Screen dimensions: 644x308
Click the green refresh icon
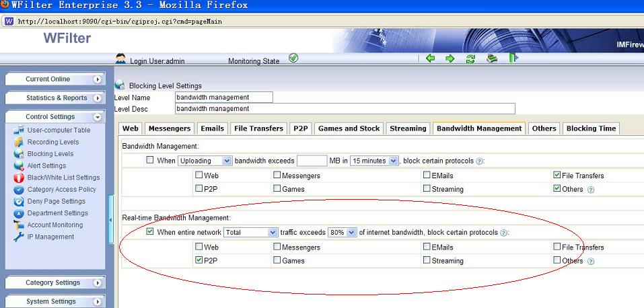(470, 59)
